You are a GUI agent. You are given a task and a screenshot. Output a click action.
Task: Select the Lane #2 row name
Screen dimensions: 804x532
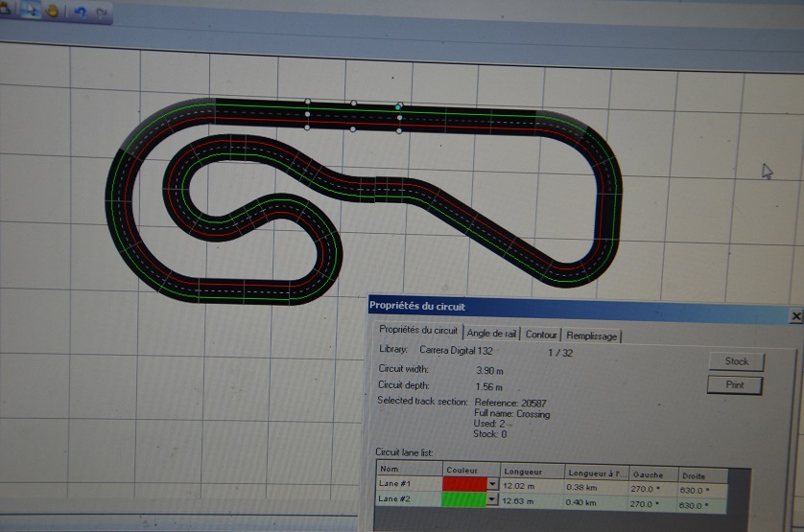(394, 498)
